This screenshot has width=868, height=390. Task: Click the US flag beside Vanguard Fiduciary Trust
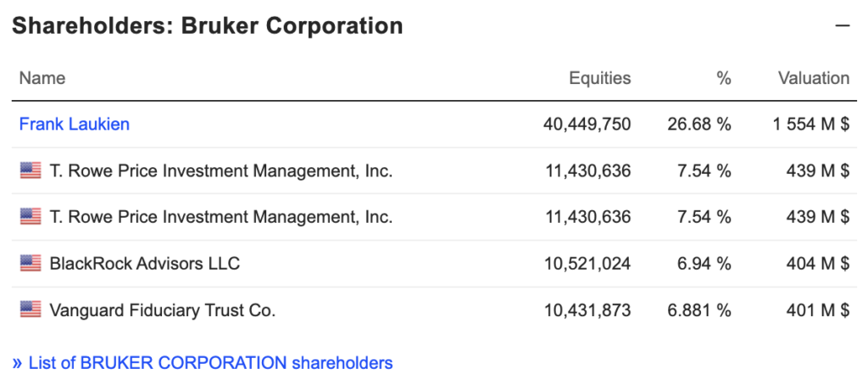tap(31, 309)
